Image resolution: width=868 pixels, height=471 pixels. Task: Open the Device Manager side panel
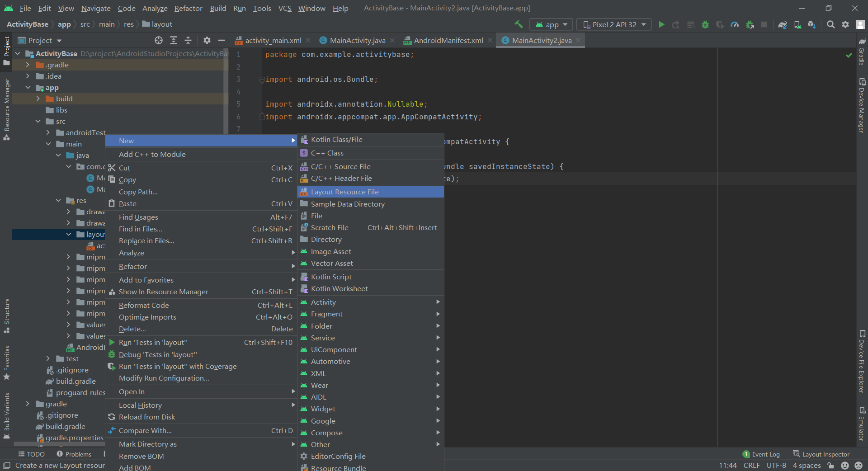coord(862,105)
